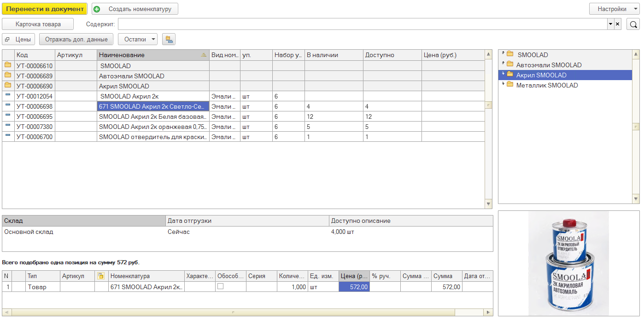Click the Создать номенклатуру button
Viewport: 644px width, 320px height.
135,9
